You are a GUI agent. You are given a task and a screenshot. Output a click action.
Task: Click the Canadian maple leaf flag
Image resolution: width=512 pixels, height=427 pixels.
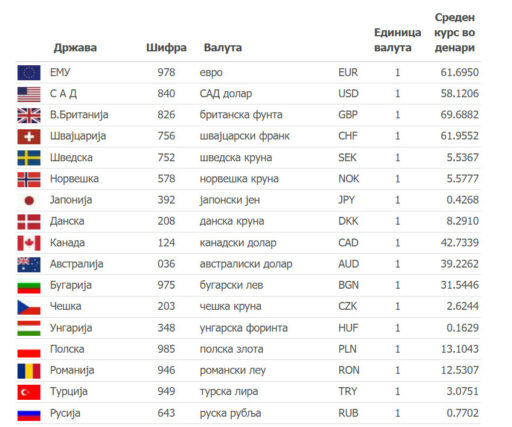pos(29,243)
